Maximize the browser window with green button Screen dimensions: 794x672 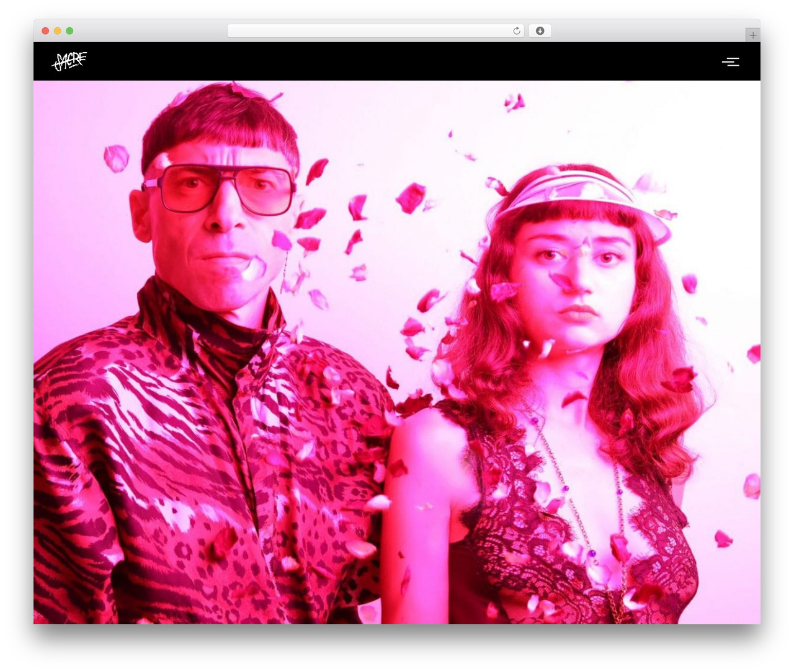(70, 31)
